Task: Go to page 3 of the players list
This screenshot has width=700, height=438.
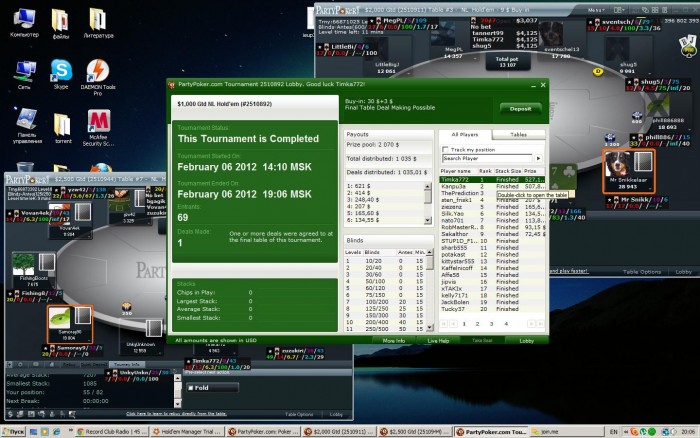Action: (492, 324)
